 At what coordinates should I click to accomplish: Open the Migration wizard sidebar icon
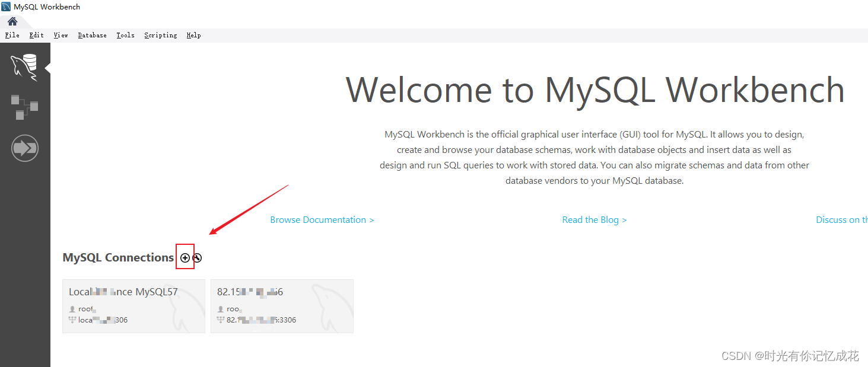point(25,148)
